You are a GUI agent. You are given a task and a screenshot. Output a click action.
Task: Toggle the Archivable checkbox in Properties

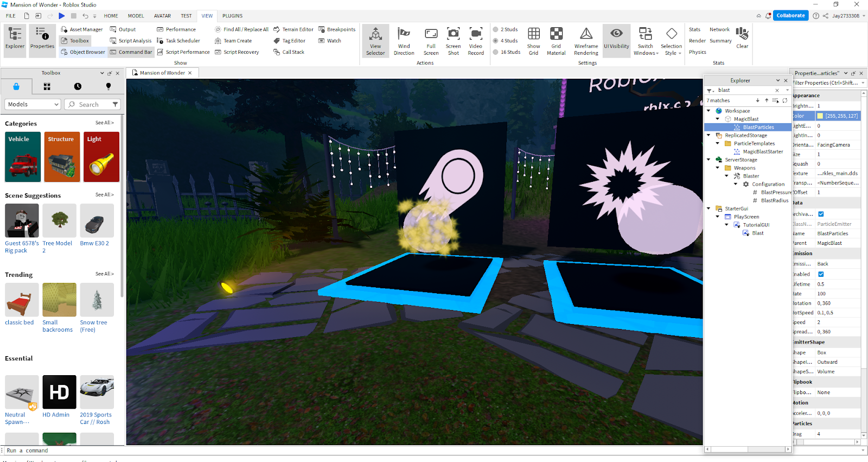pos(821,214)
